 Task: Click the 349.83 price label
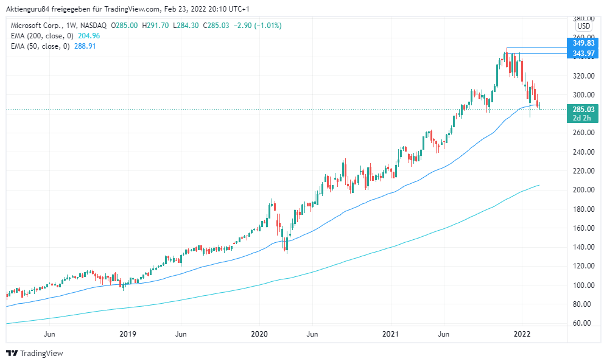pos(583,43)
